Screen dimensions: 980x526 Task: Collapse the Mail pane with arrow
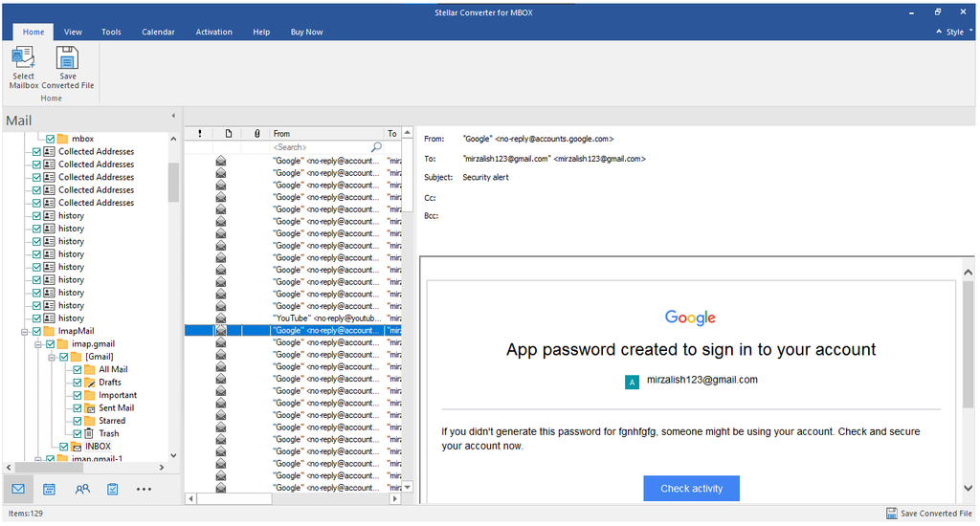point(173,116)
